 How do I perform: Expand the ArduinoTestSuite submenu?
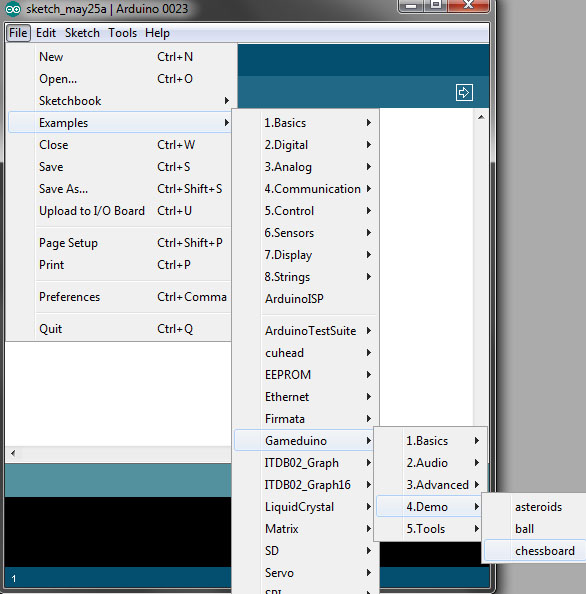tap(306, 331)
